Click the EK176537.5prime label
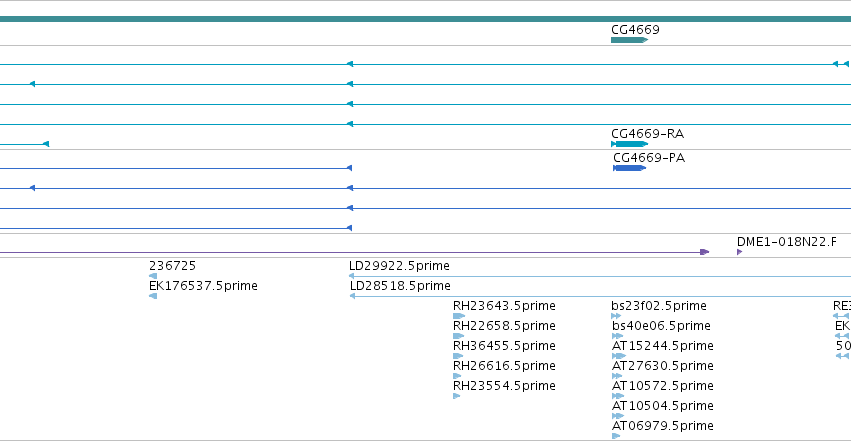Viewport: 851px width, 441px height. click(204, 286)
